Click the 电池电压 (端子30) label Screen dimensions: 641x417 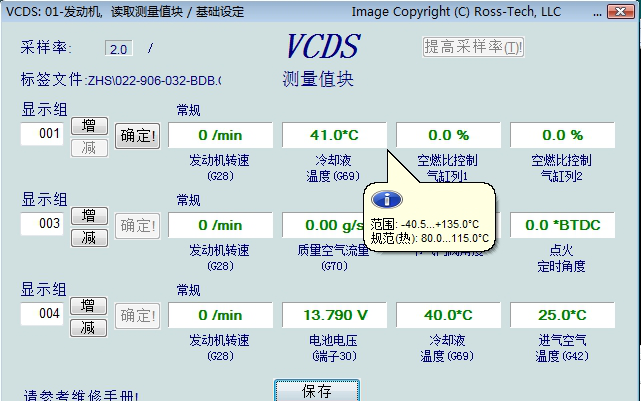334,348
